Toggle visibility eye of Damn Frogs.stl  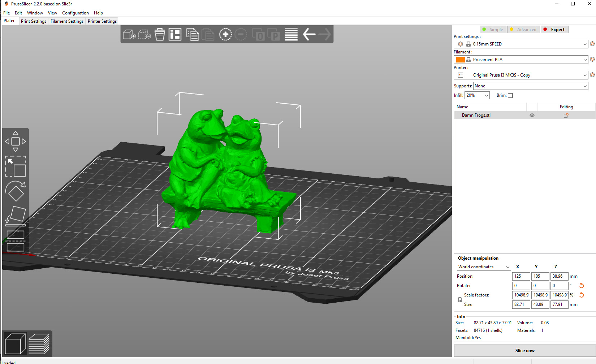[532, 115]
